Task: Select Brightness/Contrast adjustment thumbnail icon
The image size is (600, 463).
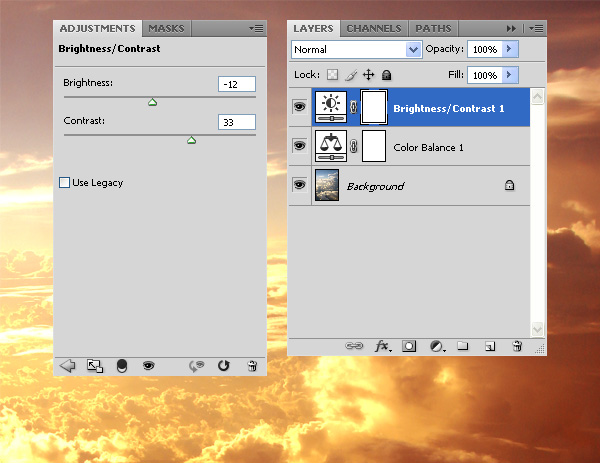Action: coord(331,107)
